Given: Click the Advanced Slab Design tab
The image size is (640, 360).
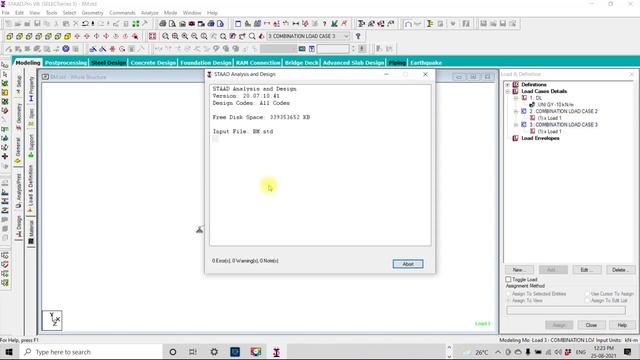Looking at the screenshot, I should point(353,63).
